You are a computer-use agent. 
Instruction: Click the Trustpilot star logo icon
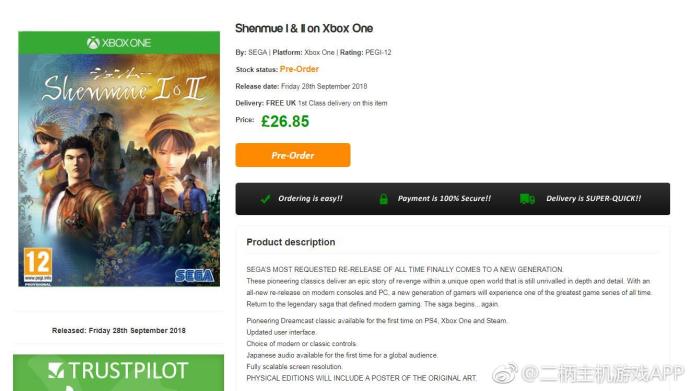(56, 370)
